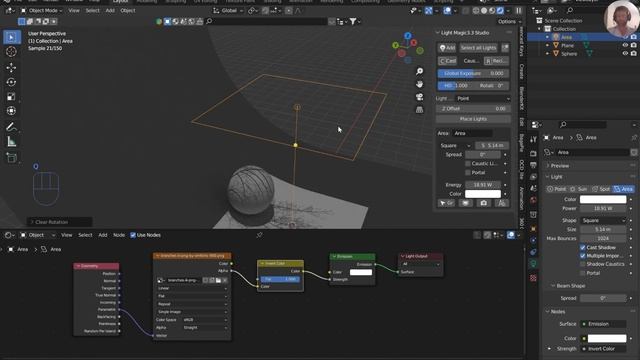Open Color swatch in Light Magic panel
The width and height of the screenshot is (640, 360).
coord(483,194)
